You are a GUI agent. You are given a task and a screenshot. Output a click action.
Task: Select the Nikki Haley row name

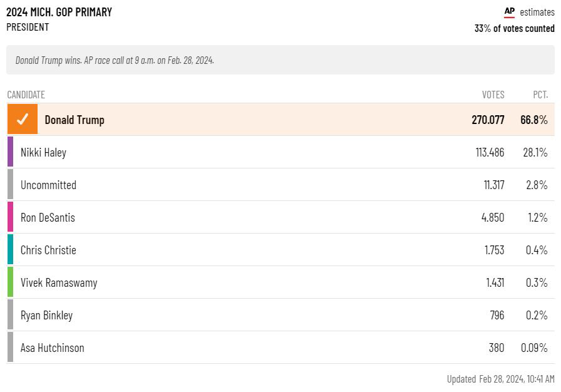(43, 152)
